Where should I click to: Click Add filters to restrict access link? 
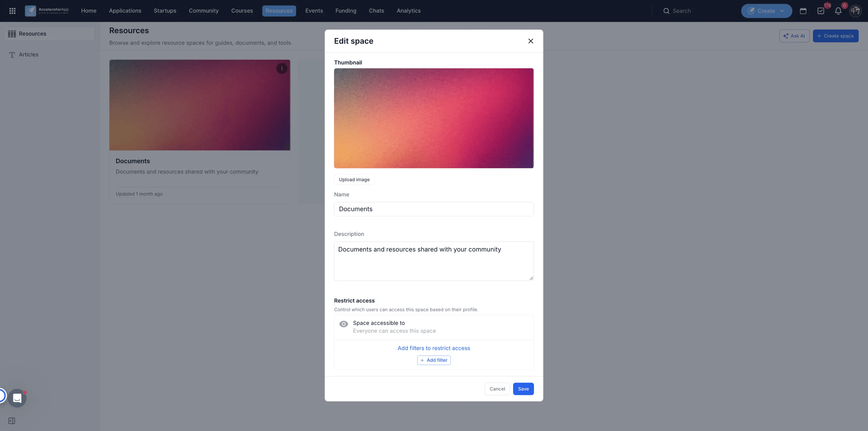tap(434, 348)
